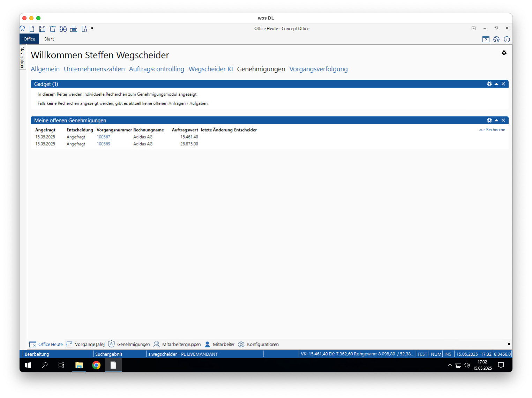This screenshot has width=532, height=398.
Task: Click Bearbeitung status bar field
Action: point(37,354)
